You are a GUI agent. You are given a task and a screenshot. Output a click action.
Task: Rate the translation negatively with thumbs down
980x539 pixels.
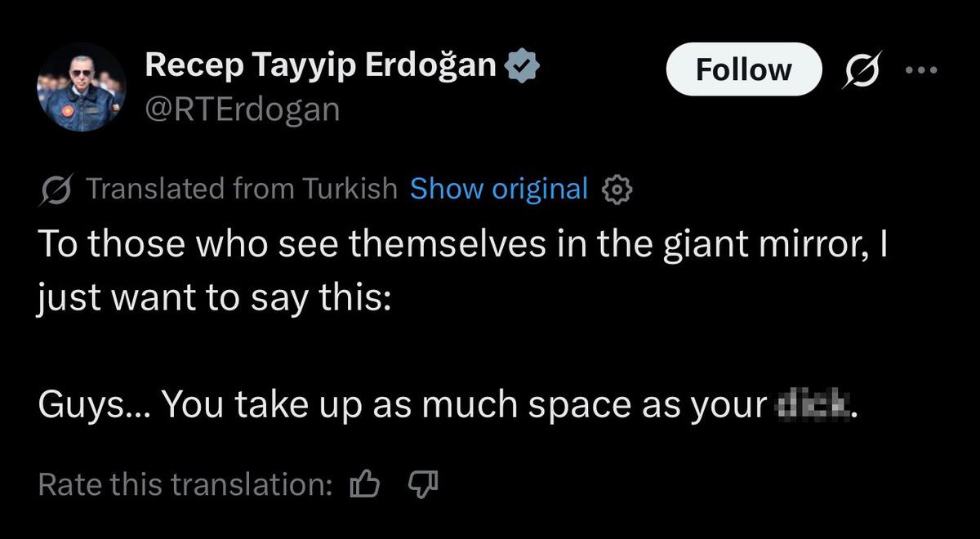click(423, 483)
